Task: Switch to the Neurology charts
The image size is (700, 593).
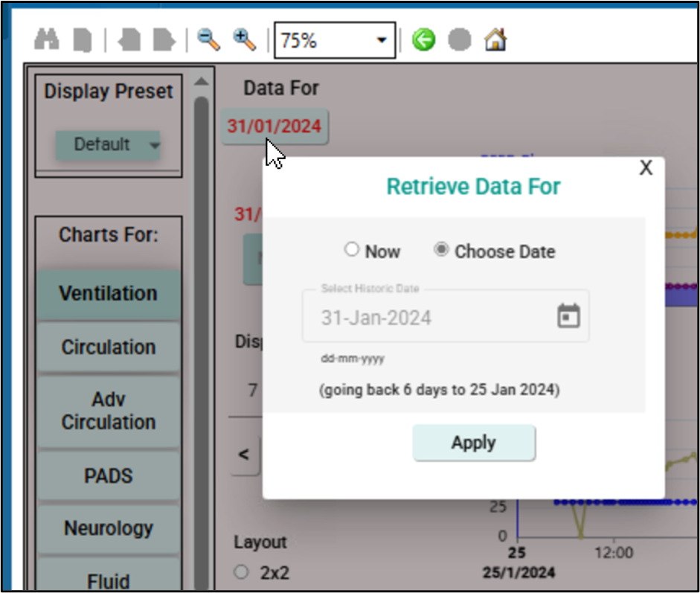Action: click(x=109, y=528)
